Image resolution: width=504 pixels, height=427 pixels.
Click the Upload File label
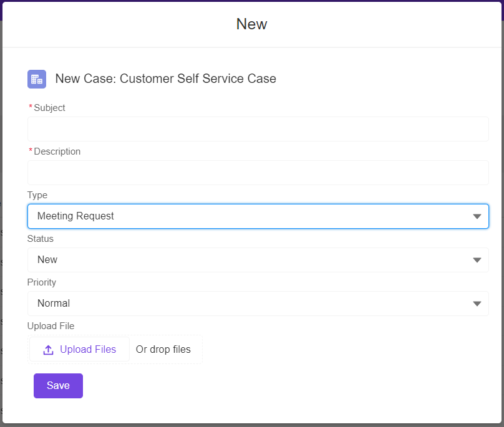51,326
